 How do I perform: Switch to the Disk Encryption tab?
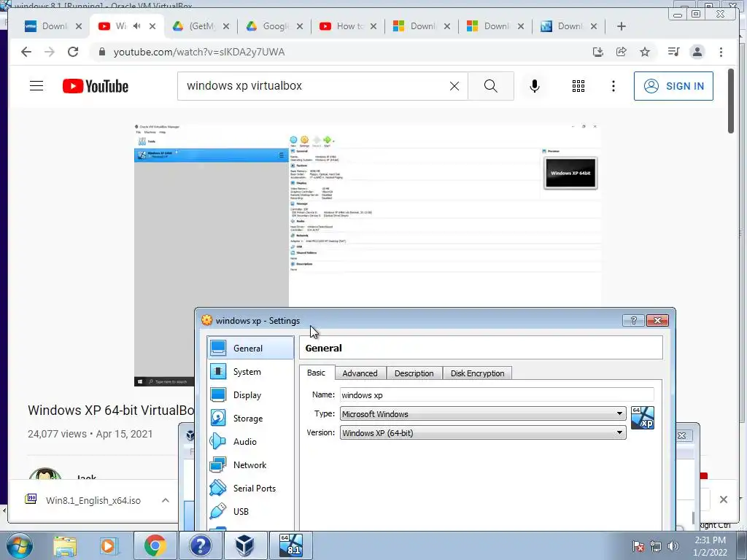point(477,373)
